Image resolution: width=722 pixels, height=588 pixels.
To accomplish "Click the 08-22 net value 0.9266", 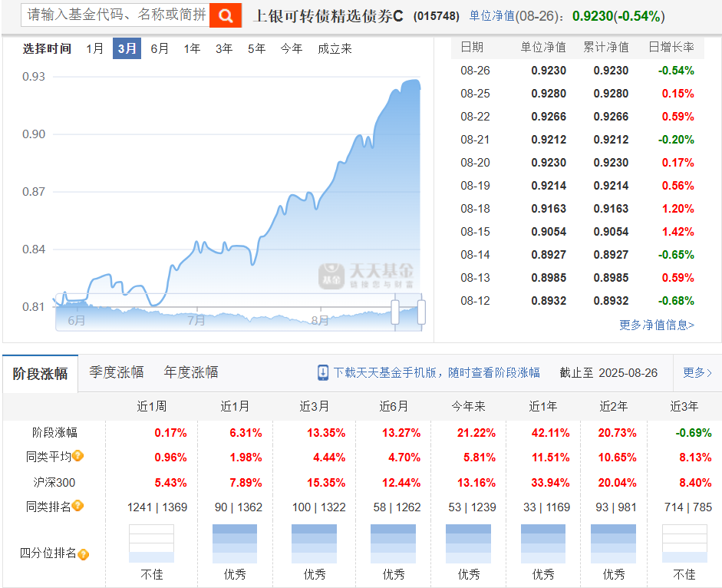I will pos(549,117).
